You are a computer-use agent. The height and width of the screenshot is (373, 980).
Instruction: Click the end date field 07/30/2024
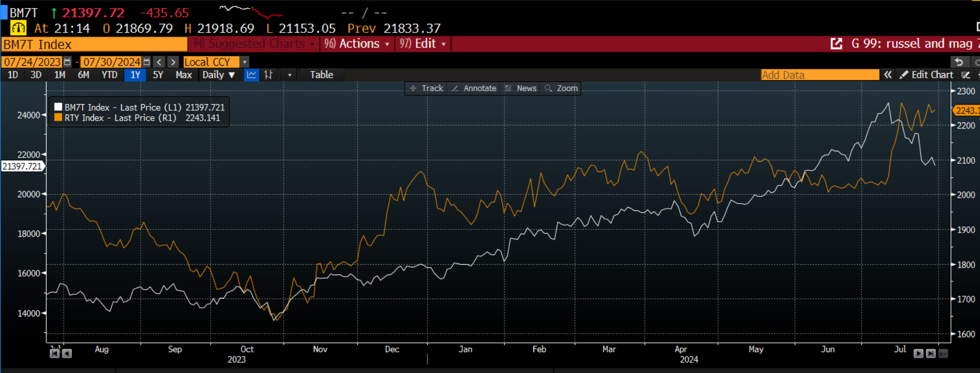[x=112, y=62]
